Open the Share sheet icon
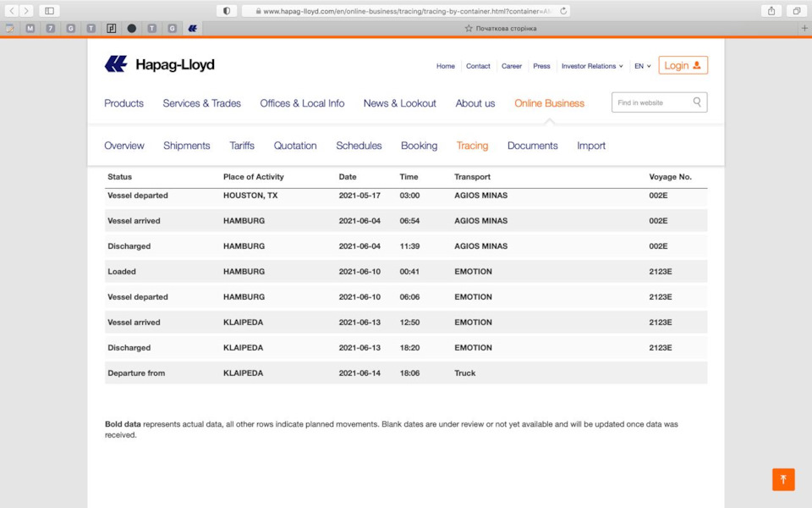Viewport: 812px width, 508px height. pos(771,10)
